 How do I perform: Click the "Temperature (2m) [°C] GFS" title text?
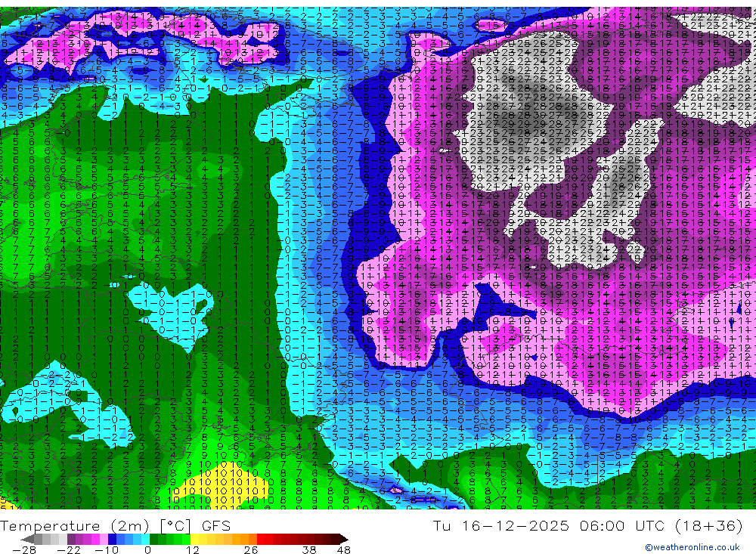pyautogui.click(x=115, y=525)
